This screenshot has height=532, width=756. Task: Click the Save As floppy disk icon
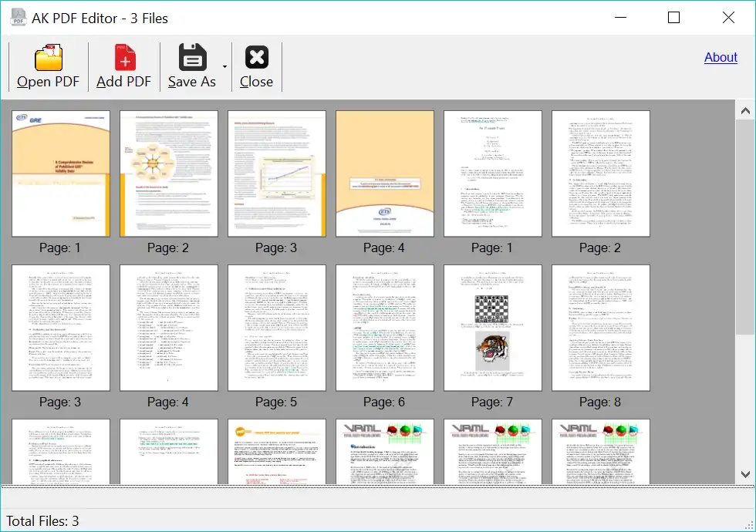coord(192,58)
